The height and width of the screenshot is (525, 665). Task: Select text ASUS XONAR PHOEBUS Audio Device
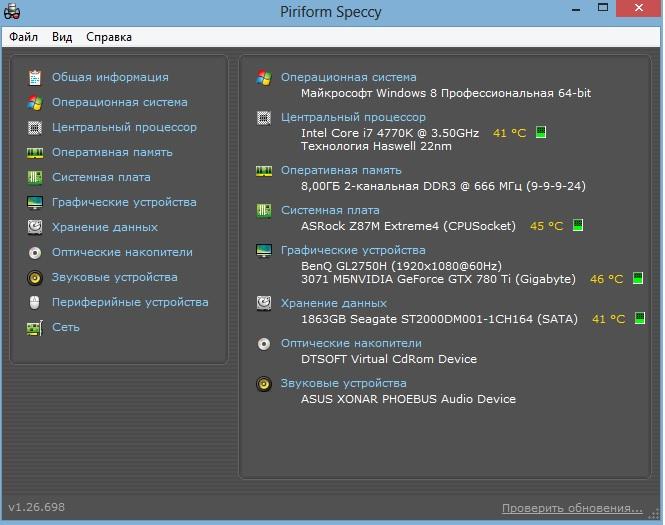(x=408, y=399)
